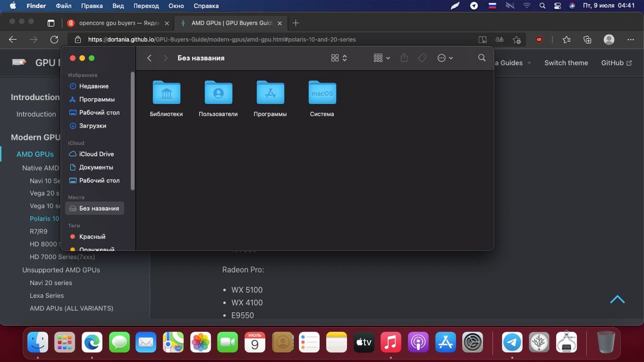Viewport: 644px width, 362px height.
Task: Click the Finder search magnifier icon
Action: pyautogui.click(x=481, y=58)
